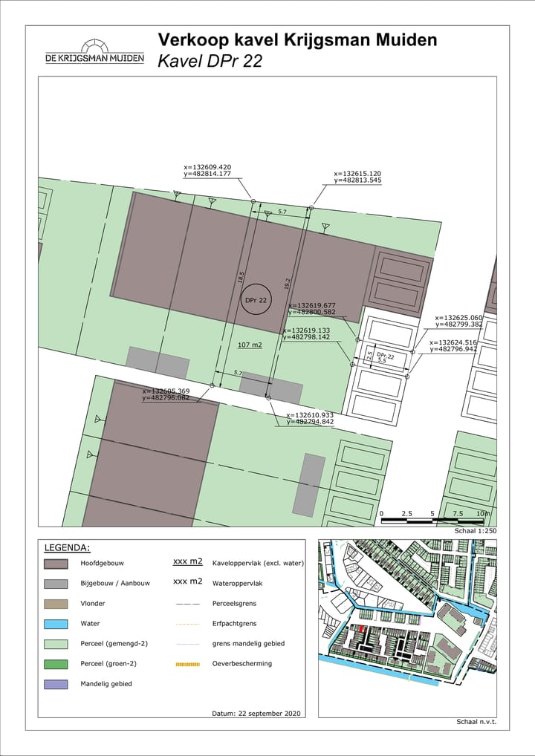Click the grens mandelig gebied line symbol

pyautogui.click(x=187, y=644)
